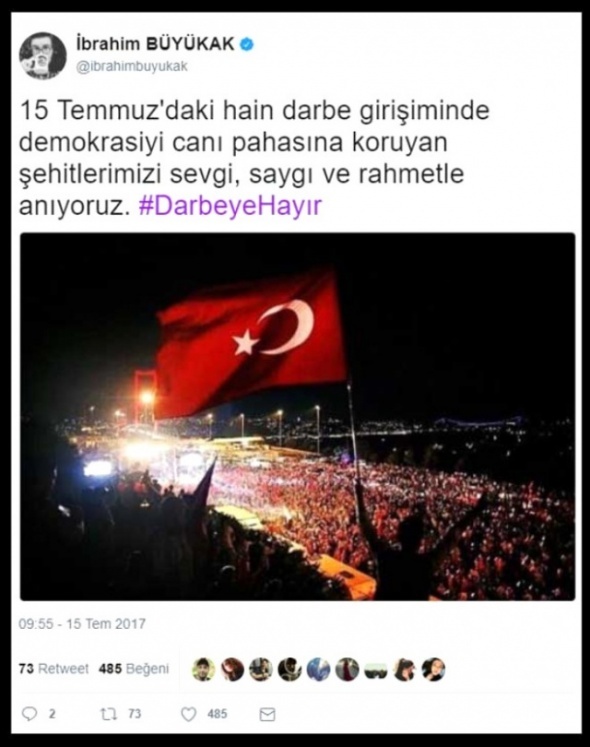590x747 pixels.
Task: Click the blue globe liker avatar
Action: [318, 669]
